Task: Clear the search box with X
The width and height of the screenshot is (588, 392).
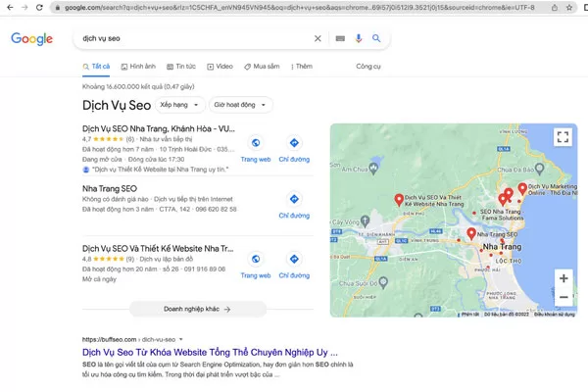Action: tap(318, 38)
